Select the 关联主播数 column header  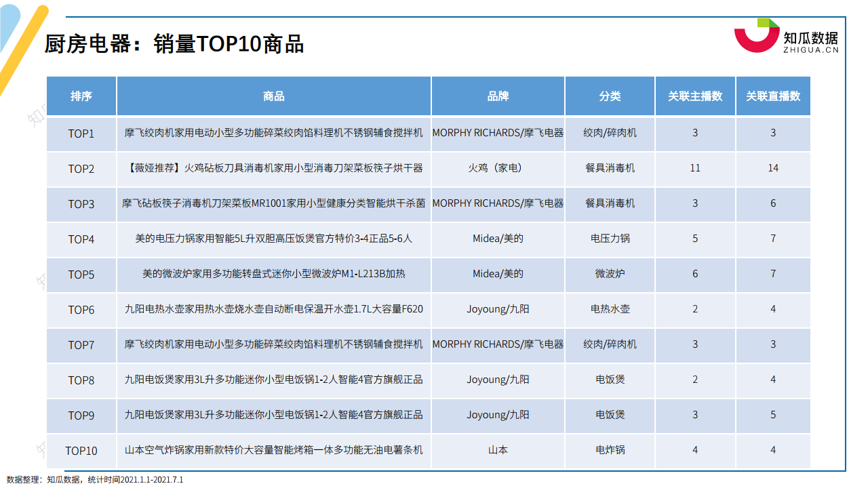click(695, 96)
